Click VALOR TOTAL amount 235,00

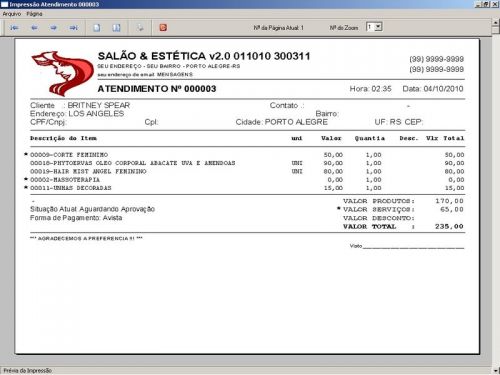point(449,226)
